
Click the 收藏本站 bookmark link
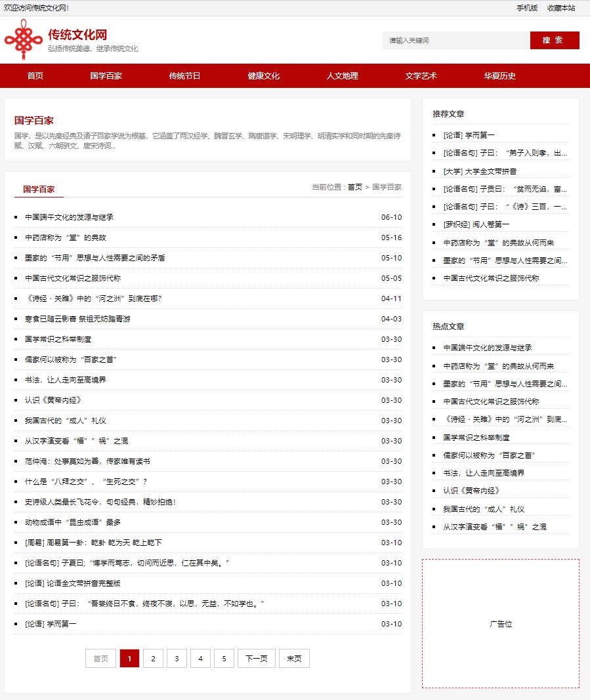561,8
